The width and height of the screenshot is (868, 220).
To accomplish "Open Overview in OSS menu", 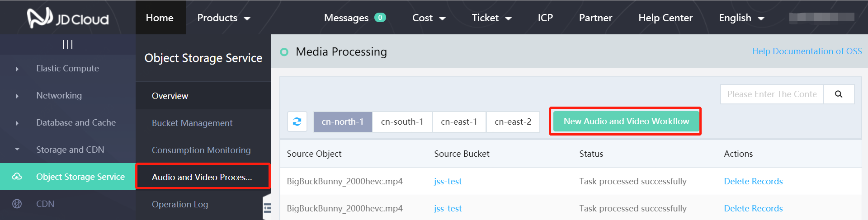I will coord(203,96).
